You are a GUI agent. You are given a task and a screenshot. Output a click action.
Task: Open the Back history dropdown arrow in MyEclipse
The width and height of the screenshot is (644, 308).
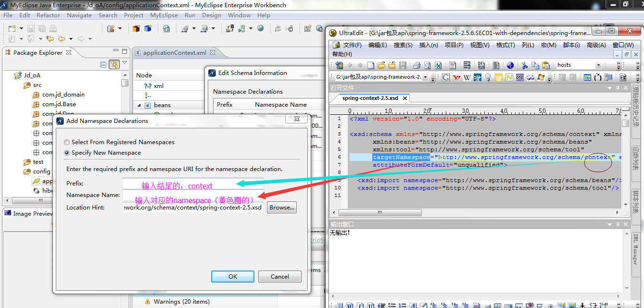[71, 39]
